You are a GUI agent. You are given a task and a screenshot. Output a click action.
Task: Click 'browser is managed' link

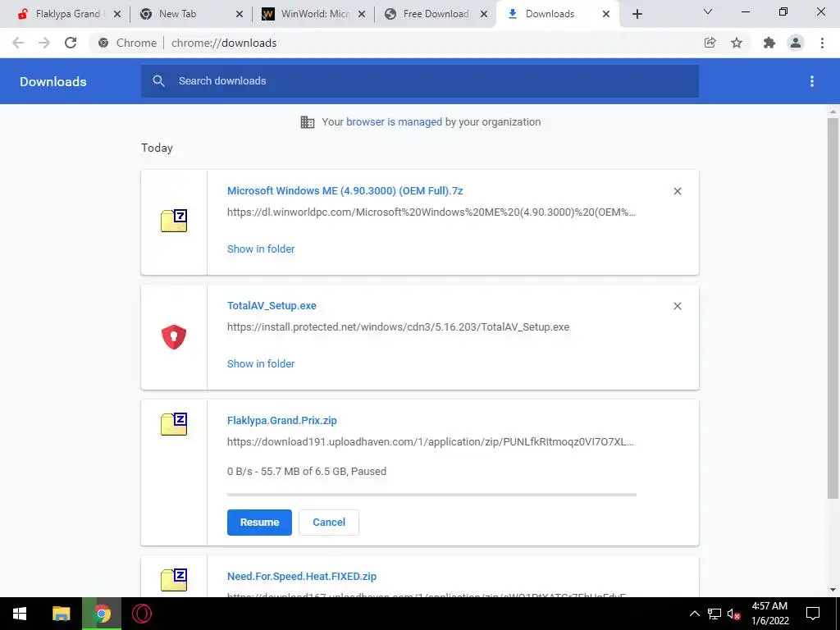click(394, 122)
